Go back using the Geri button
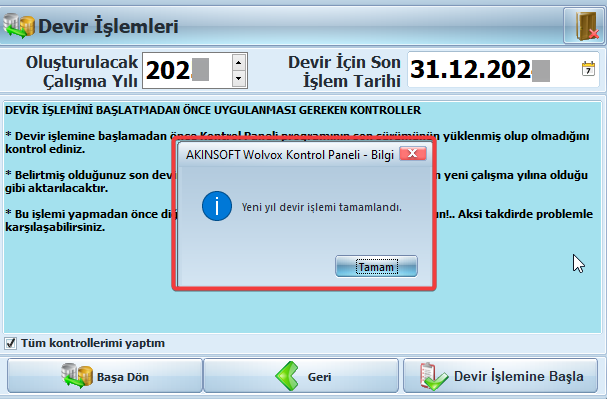607x399 pixels. click(301, 376)
